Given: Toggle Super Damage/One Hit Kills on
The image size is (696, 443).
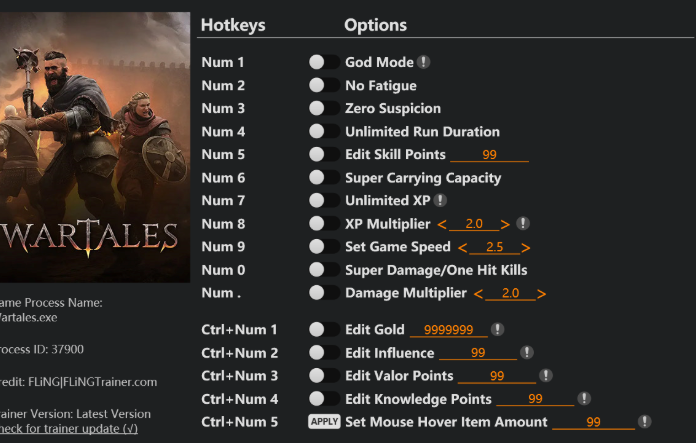Looking at the screenshot, I should point(324,270).
